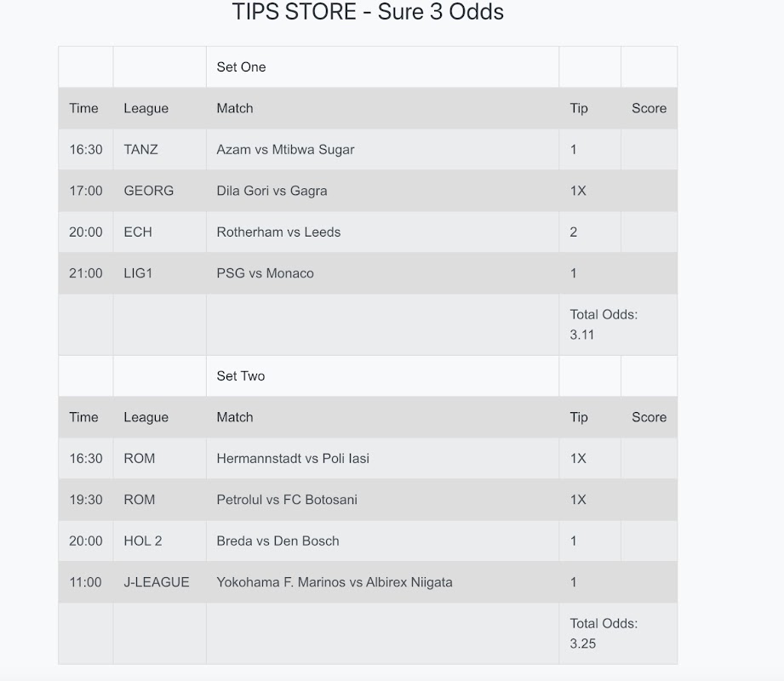The image size is (784, 681).
Task: Select the TANZ league cell
Action: point(140,150)
